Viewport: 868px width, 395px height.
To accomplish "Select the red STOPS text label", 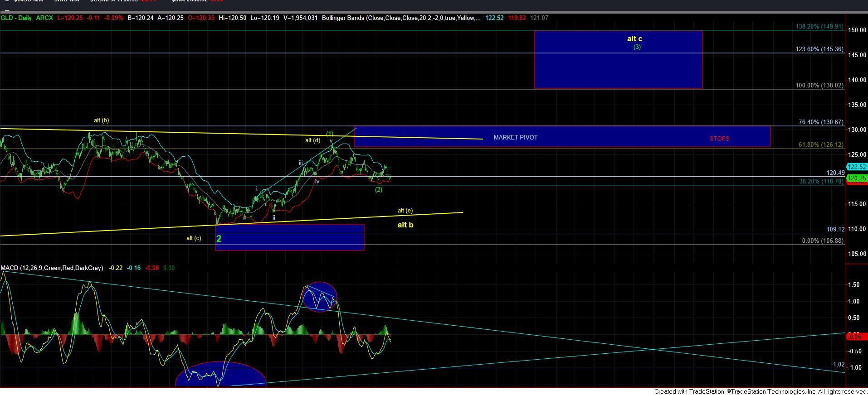I will point(719,139).
